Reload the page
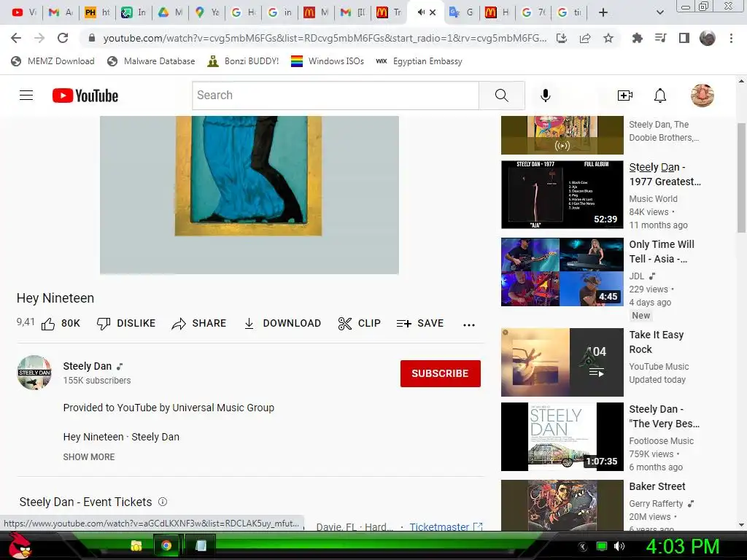 (63, 38)
